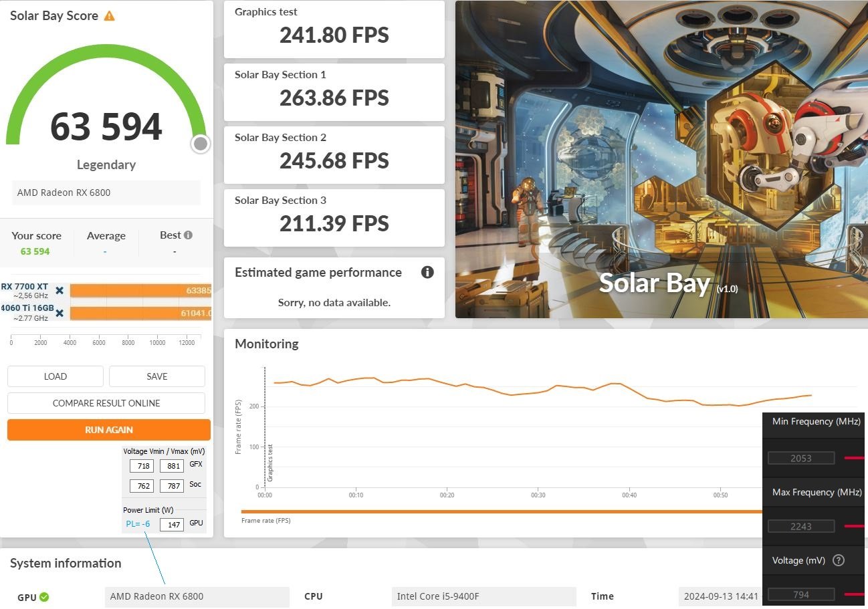Select the GFX Vmin field showing 718

pos(141,466)
